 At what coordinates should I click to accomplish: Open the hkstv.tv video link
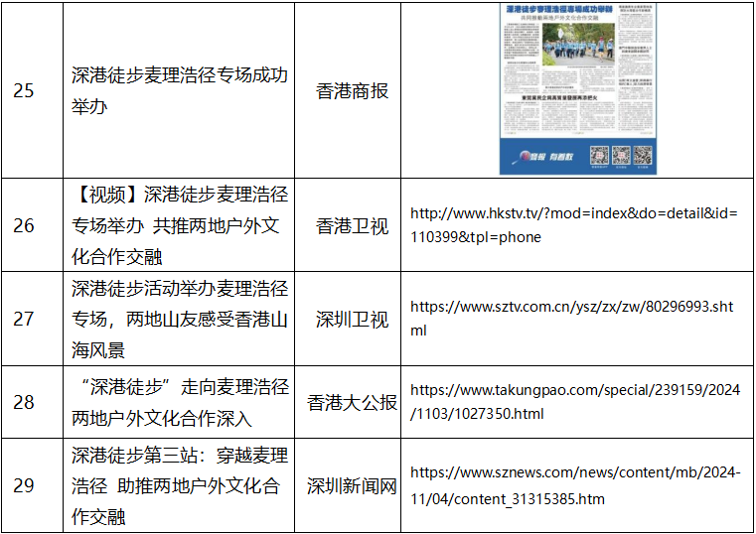tap(574, 225)
